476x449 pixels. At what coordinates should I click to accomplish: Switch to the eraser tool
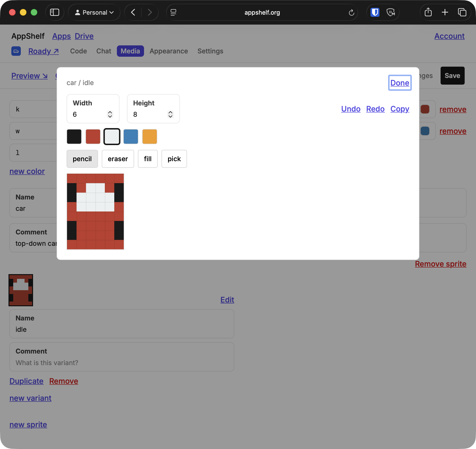pyautogui.click(x=118, y=159)
